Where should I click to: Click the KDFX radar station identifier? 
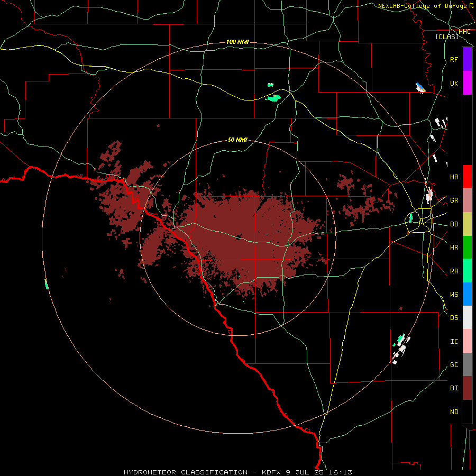point(272,472)
